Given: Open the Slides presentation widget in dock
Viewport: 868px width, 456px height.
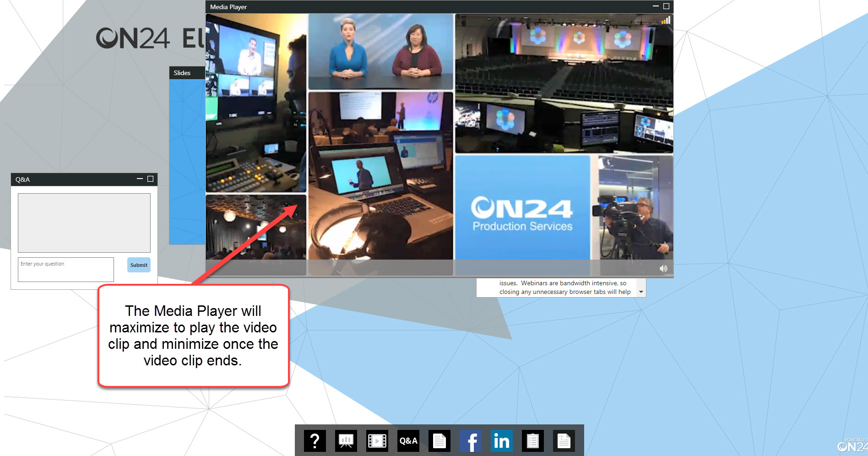Looking at the screenshot, I should [x=346, y=441].
